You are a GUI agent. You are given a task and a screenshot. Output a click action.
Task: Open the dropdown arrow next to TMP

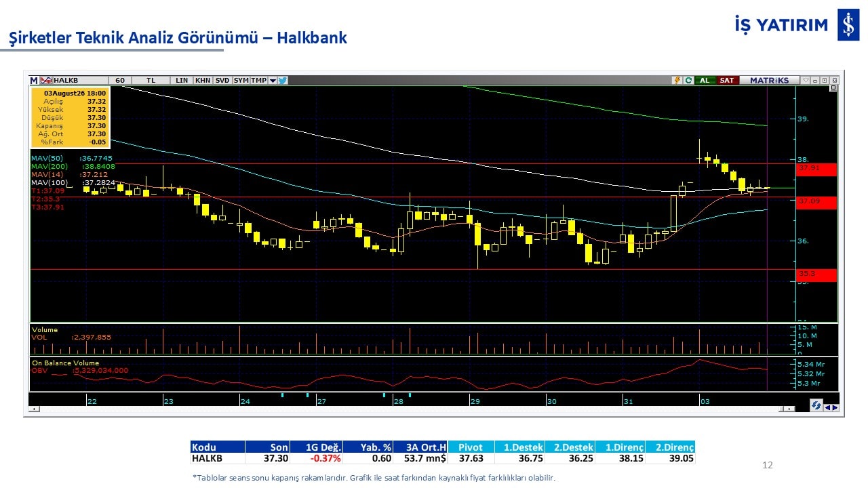point(273,80)
